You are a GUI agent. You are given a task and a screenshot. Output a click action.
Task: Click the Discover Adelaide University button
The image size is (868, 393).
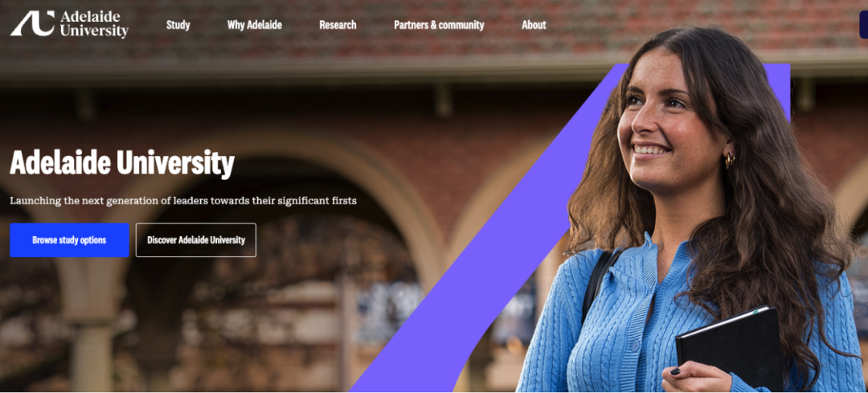pyautogui.click(x=196, y=240)
